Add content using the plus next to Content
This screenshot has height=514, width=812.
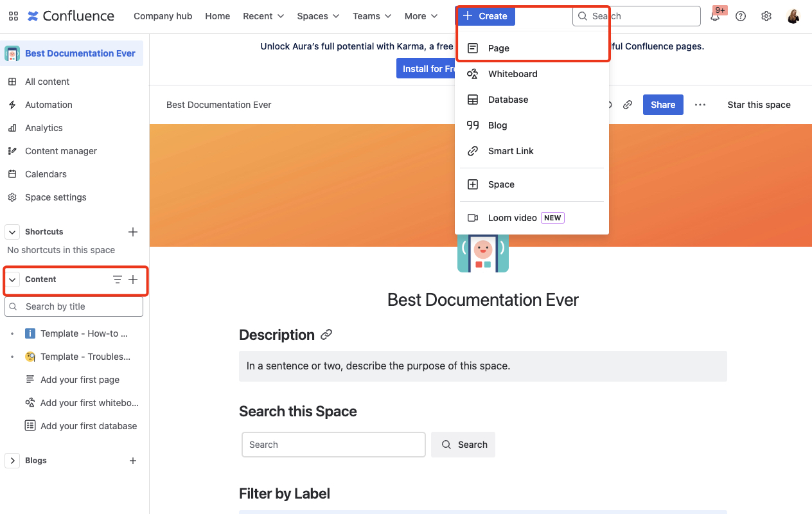(133, 279)
